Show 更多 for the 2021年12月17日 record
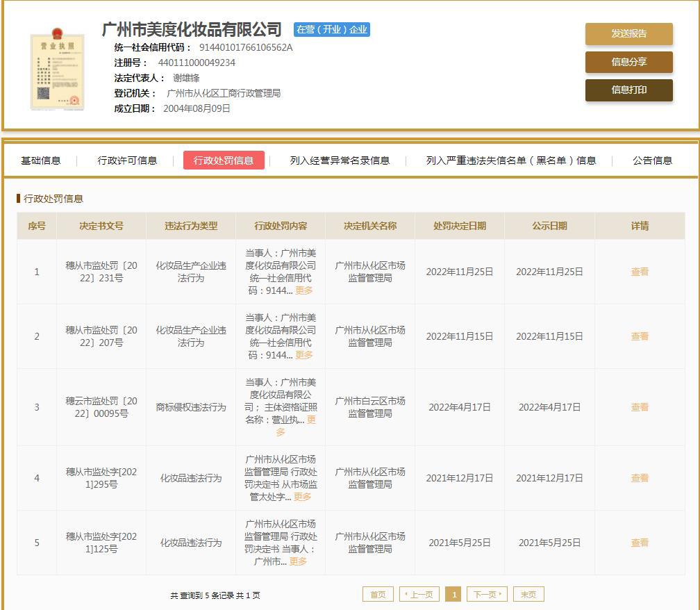This screenshot has height=610, width=700. pos(302,497)
